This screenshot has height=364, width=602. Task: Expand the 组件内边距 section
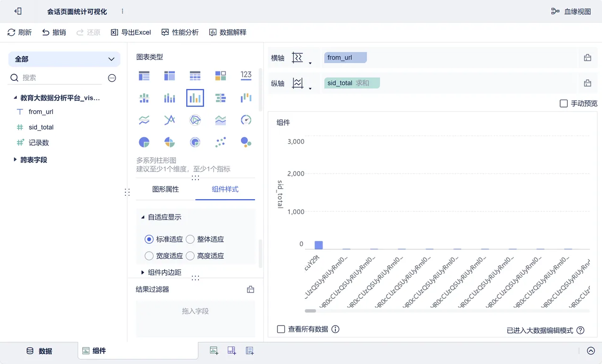(x=143, y=272)
